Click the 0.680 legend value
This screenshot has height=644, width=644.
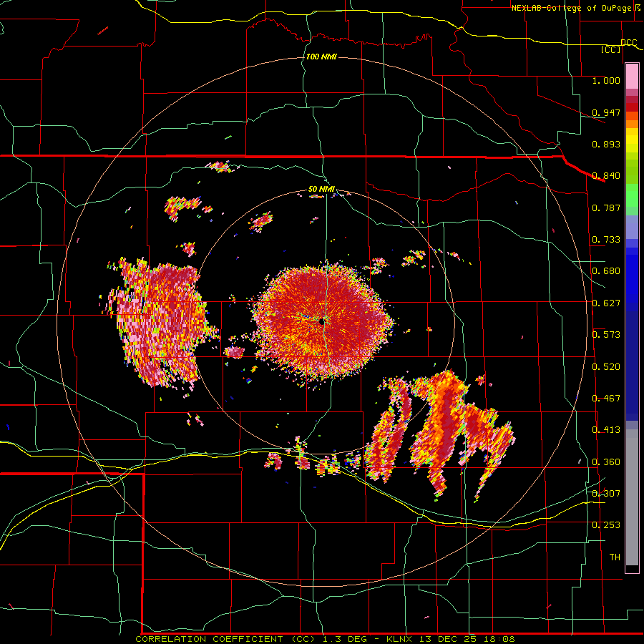[606, 271]
